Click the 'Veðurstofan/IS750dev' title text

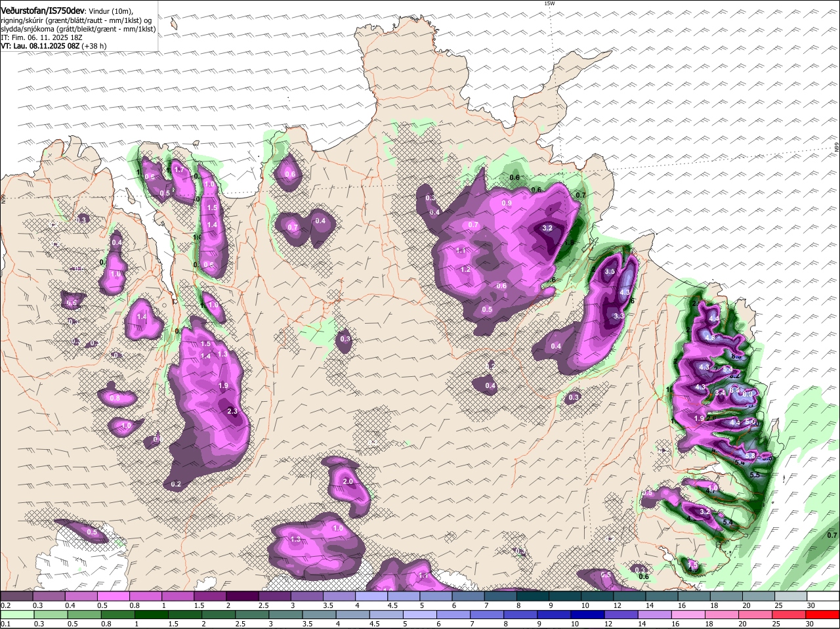[43, 11]
